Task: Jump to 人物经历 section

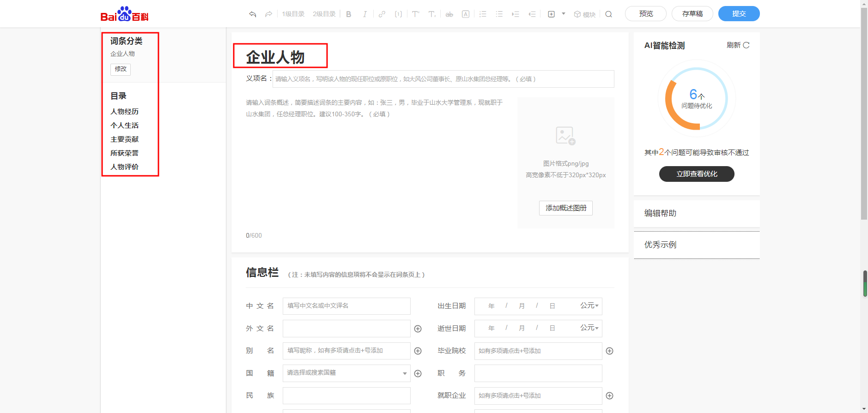Action: tap(124, 112)
